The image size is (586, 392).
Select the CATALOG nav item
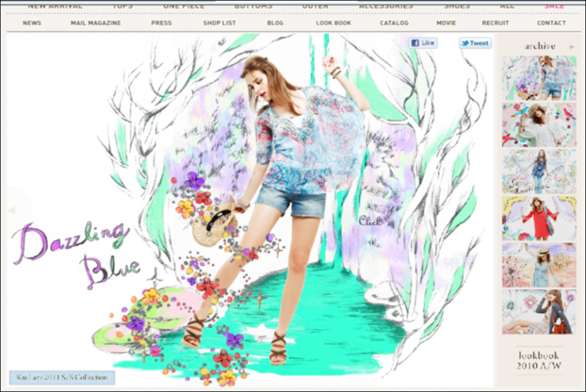[x=394, y=23]
